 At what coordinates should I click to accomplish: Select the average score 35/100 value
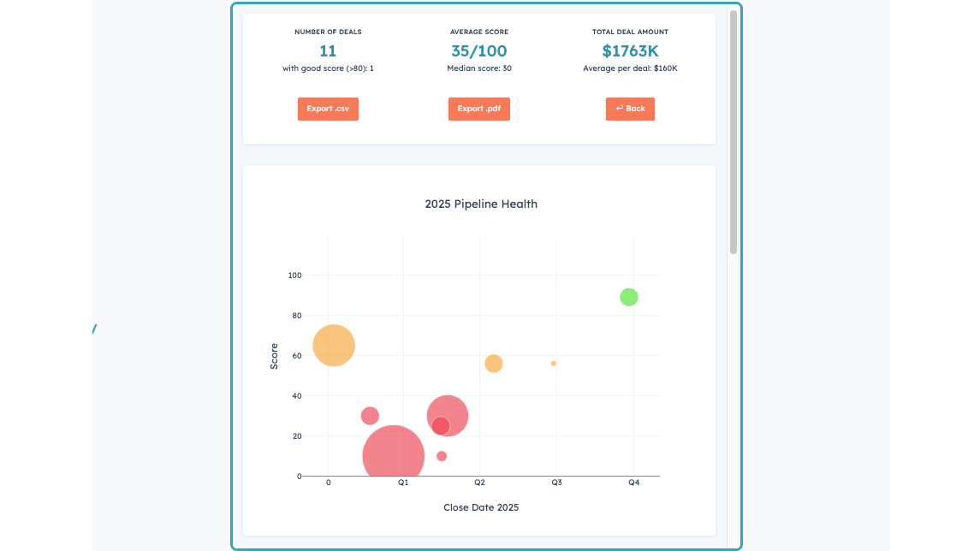click(478, 51)
